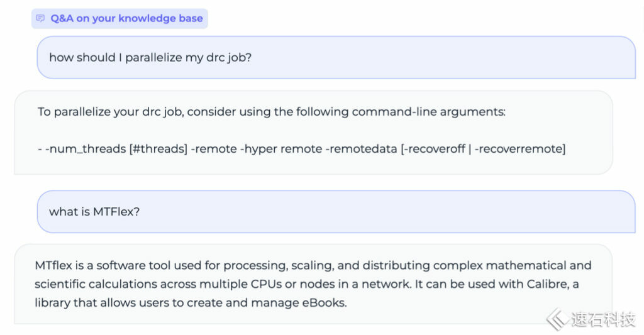The height and width of the screenshot is (335, 644).
Task: Select the "Q&A on your knowledge base" tag
Action: [x=119, y=18]
